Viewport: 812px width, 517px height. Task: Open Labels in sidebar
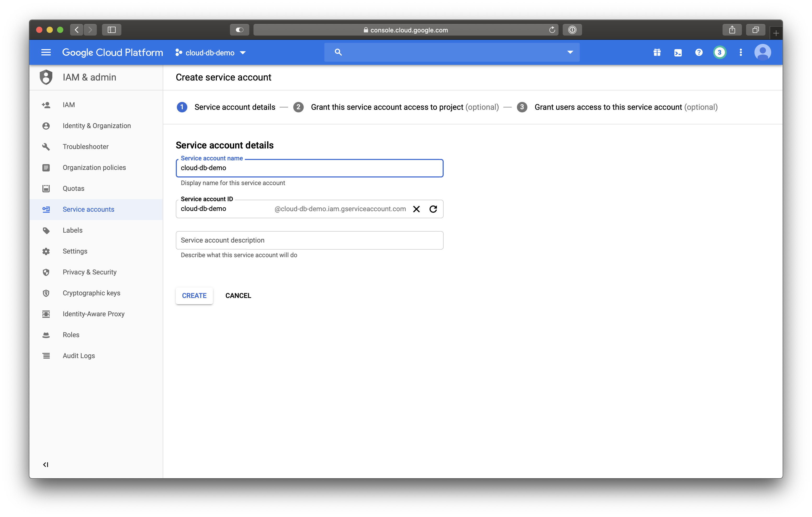tap(96, 230)
